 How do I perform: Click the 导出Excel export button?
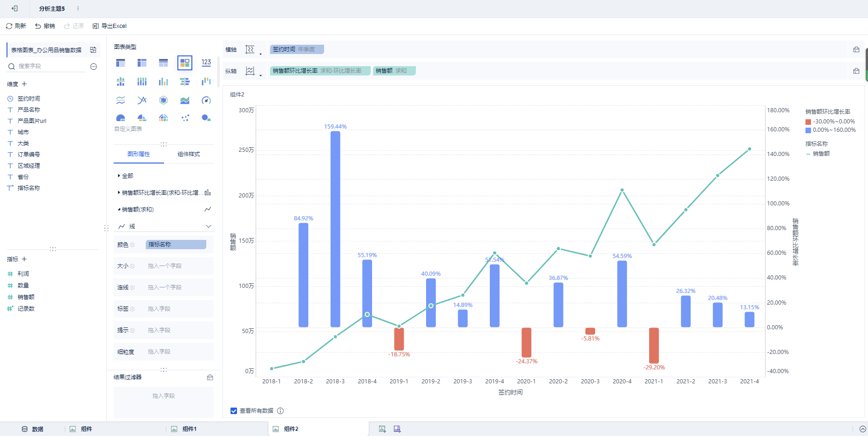(x=109, y=26)
